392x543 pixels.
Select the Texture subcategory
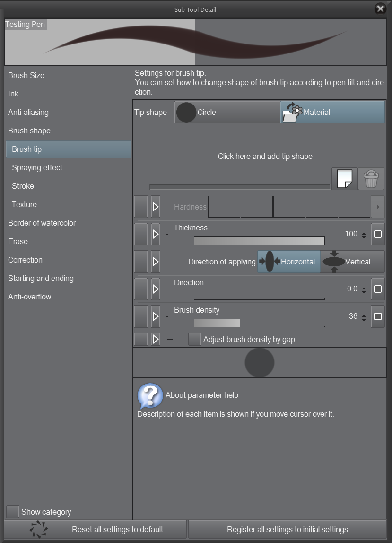tap(69, 204)
